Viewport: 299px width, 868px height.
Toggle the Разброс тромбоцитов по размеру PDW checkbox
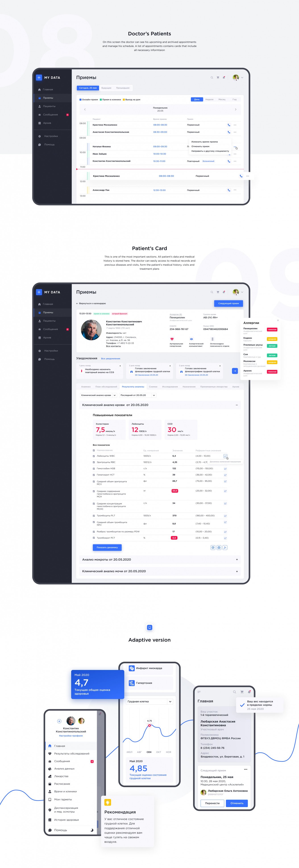(94, 532)
